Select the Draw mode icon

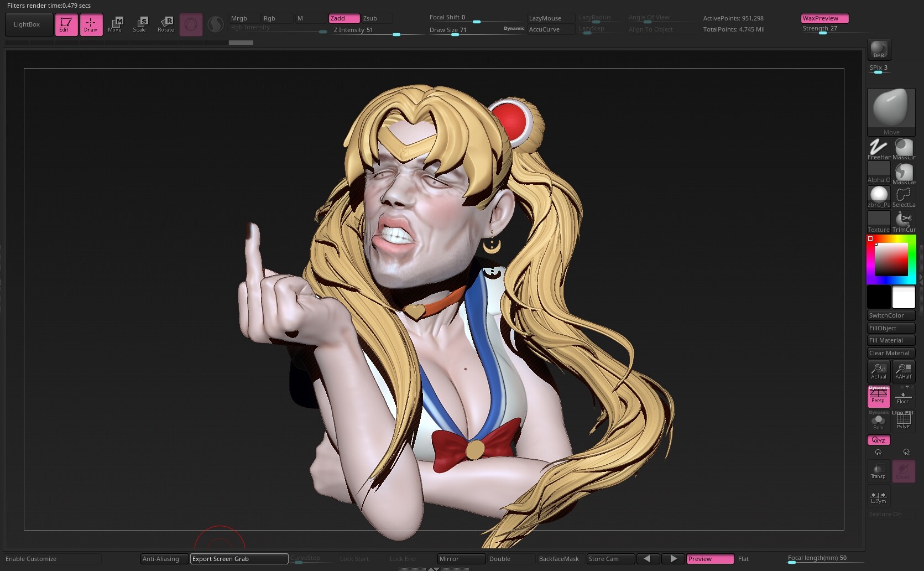(91, 25)
